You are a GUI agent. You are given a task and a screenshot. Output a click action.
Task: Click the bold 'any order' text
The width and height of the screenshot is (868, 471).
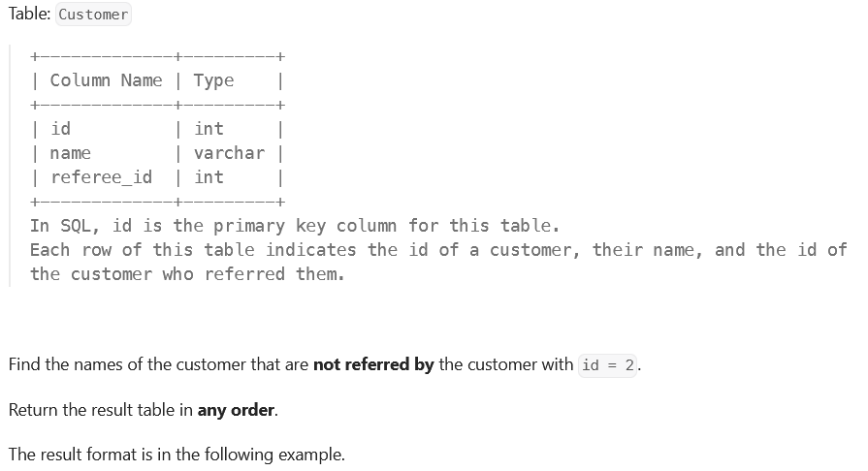pos(236,410)
